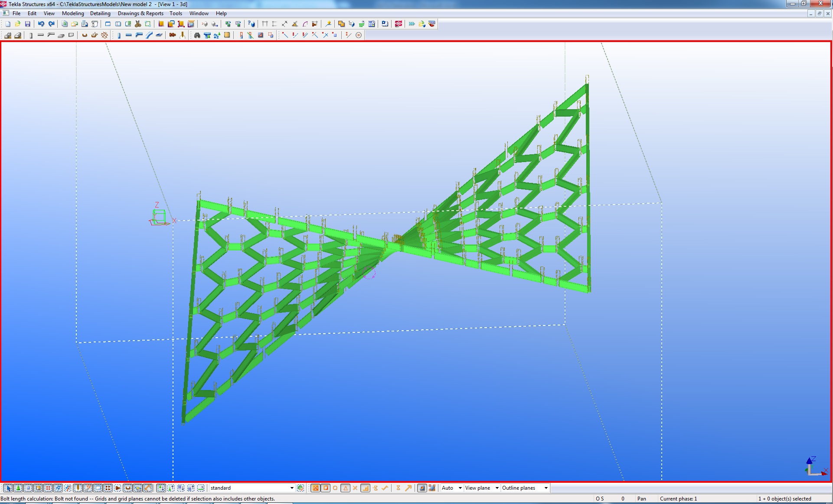Click the scissors-shaped clip plane icon
This screenshot has width=833, height=504.
(x=138, y=24)
